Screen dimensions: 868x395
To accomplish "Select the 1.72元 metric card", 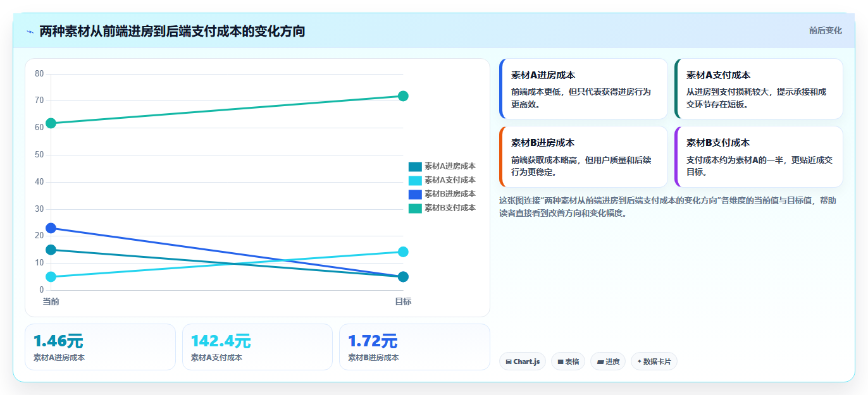I will (414, 347).
